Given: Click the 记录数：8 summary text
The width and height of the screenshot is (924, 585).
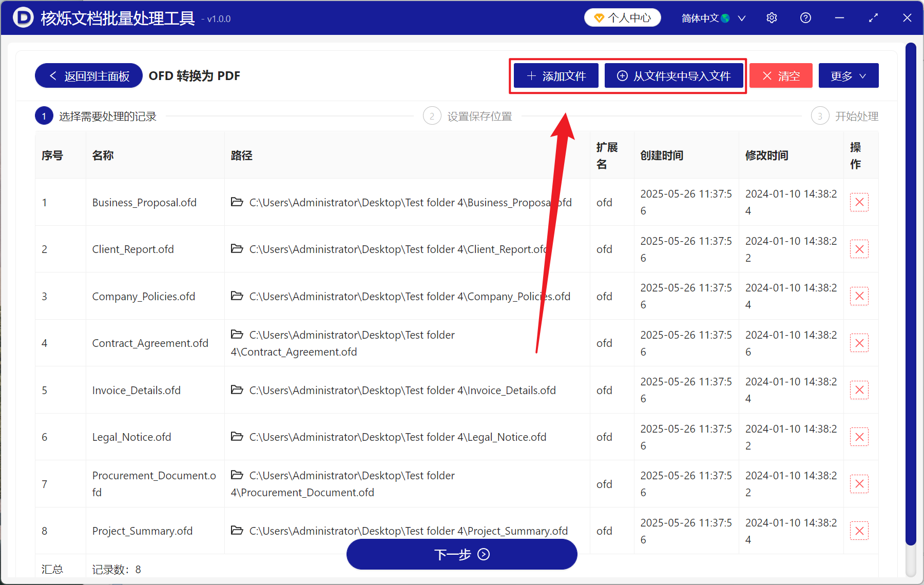Looking at the screenshot, I should pos(117,570).
